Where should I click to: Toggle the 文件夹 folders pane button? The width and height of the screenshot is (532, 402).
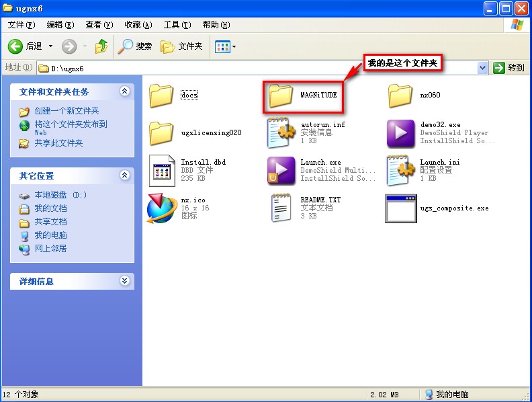[x=181, y=46]
